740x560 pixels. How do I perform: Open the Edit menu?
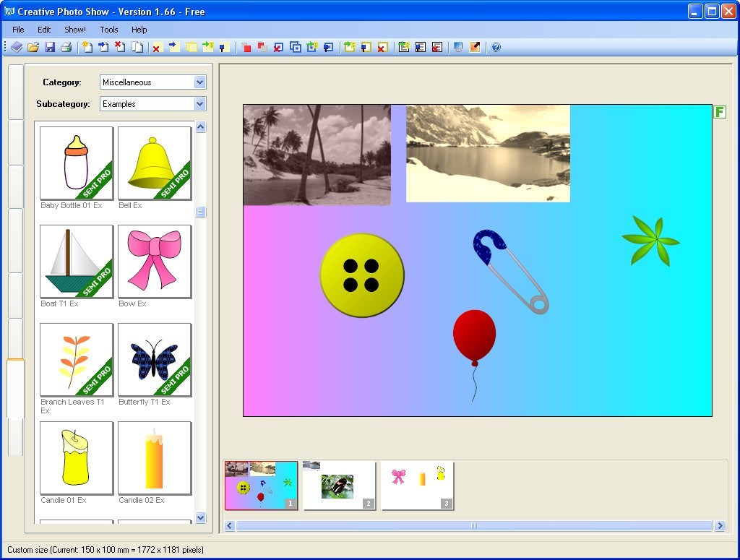(x=44, y=30)
